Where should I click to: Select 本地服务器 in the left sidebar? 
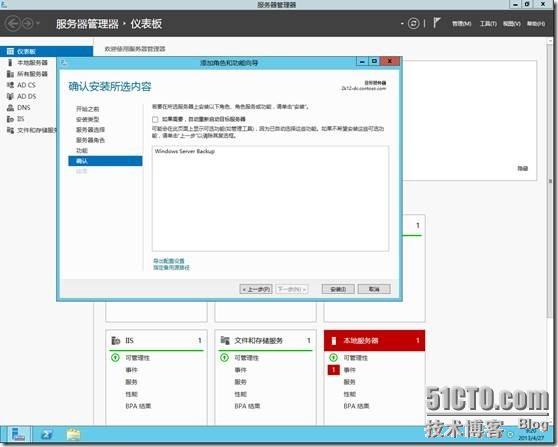click(x=32, y=63)
